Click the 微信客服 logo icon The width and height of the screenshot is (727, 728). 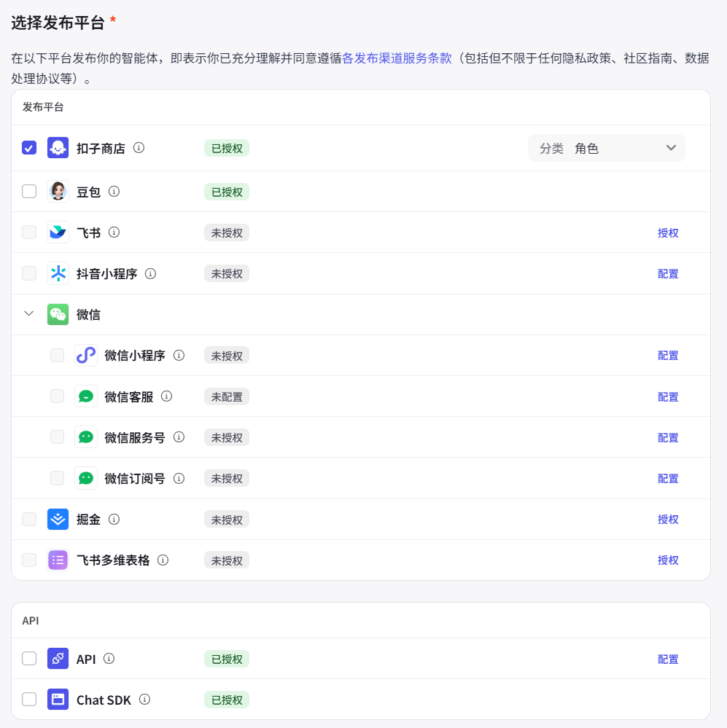[86, 396]
